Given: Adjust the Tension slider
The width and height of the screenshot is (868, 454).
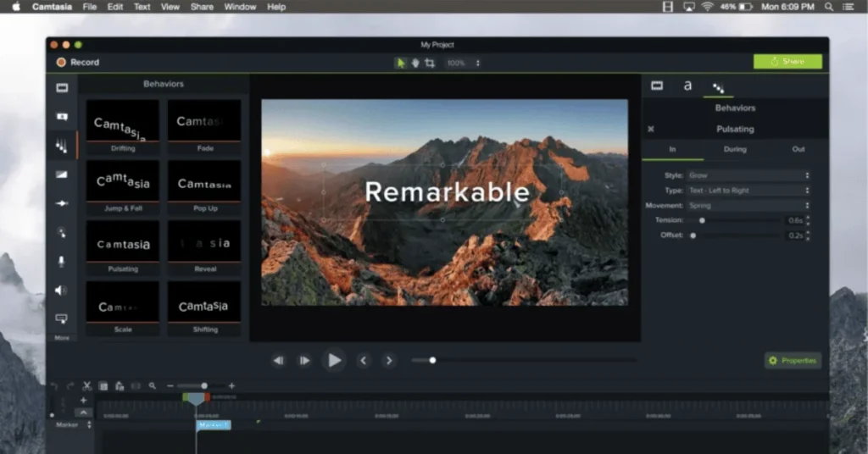Looking at the screenshot, I should tap(702, 220).
